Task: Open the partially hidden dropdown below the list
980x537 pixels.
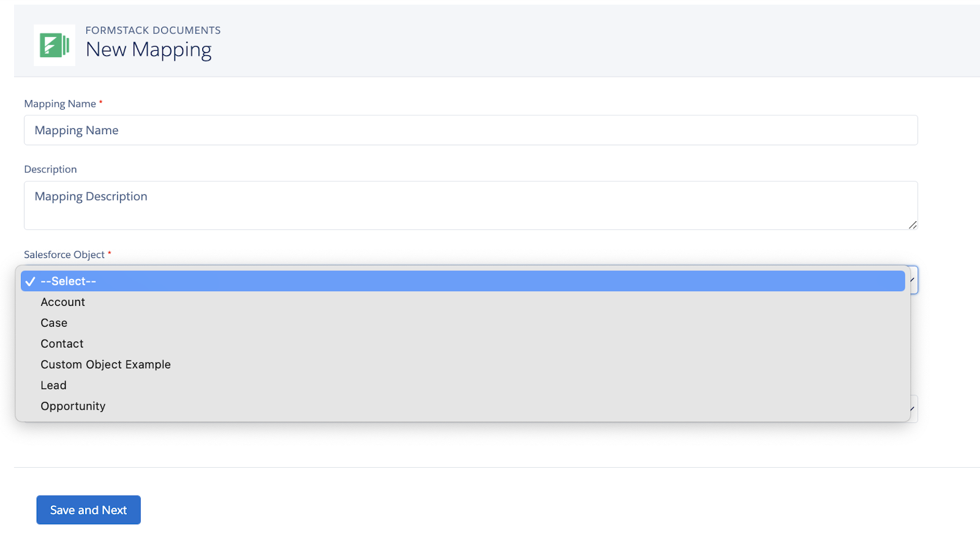Action: (x=911, y=408)
